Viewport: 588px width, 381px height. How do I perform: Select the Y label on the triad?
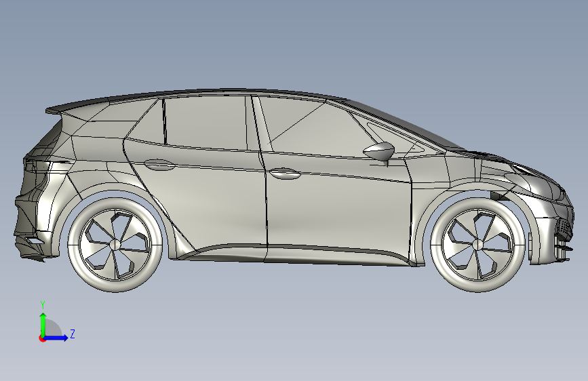(43, 305)
